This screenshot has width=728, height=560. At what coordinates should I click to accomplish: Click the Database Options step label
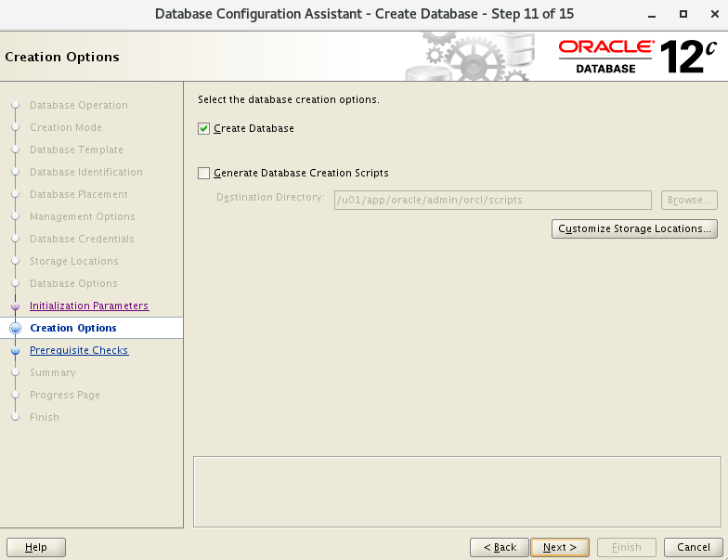73,283
